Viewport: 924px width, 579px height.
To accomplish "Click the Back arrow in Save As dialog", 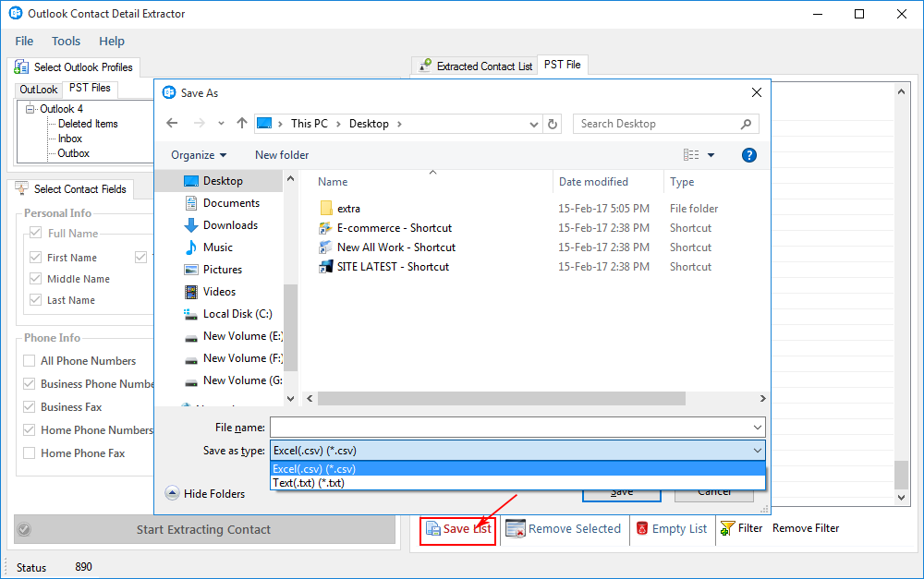I will coord(172,123).
